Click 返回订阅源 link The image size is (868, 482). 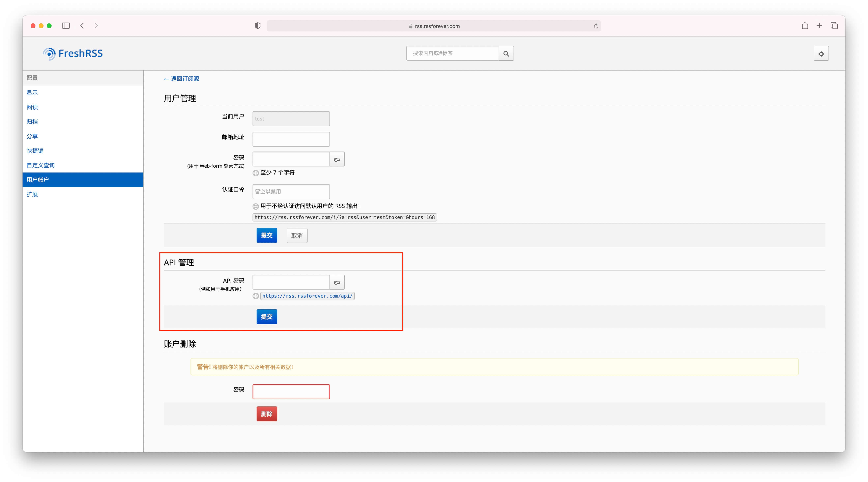[x=182, y=79]
